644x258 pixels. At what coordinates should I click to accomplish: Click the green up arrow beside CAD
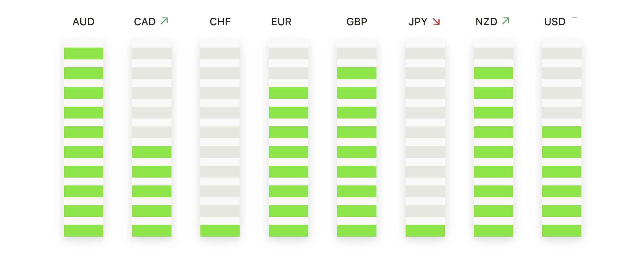click(x=164, y=21)
